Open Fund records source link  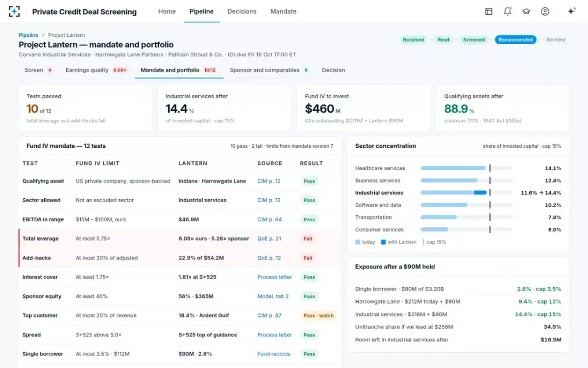274,354
